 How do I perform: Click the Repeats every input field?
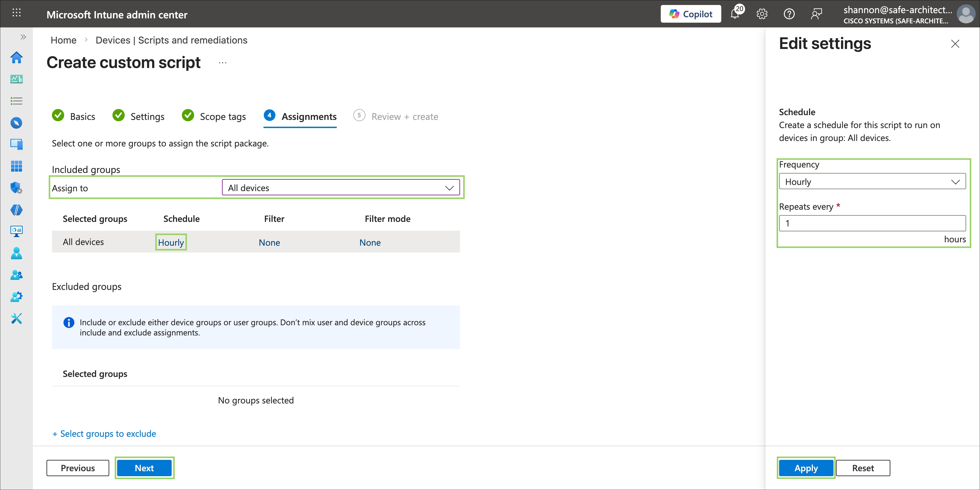coord(872,223)
